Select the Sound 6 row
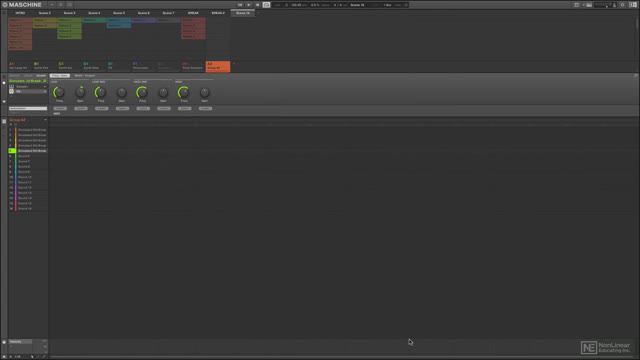The image size is (640, 360). [28, 156]
